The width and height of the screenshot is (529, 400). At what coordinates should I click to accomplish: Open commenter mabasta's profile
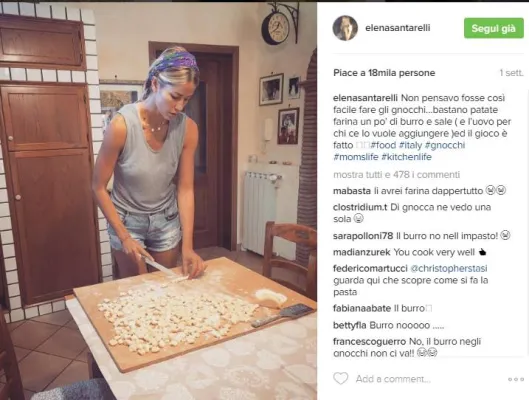(352, 191)
